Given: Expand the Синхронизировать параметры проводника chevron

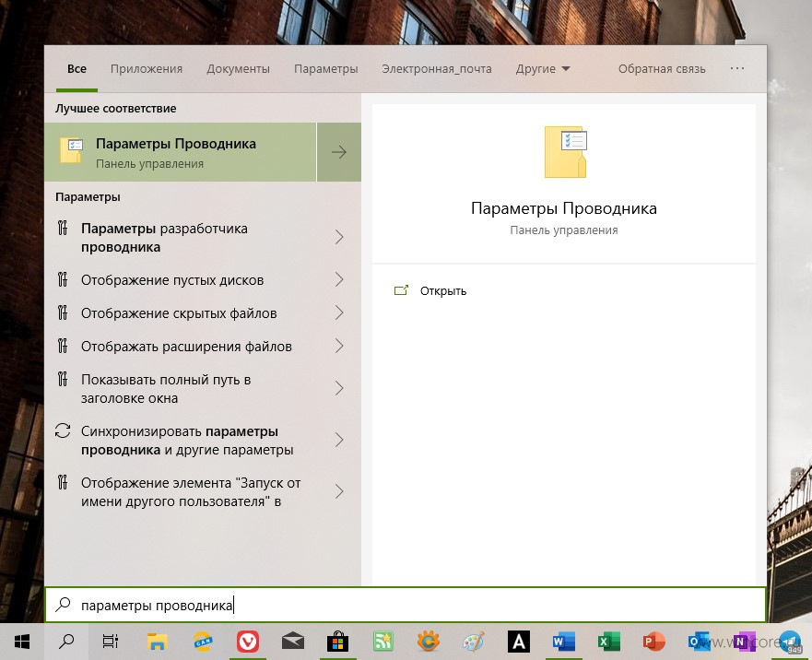Looking at the screenshot, I should tap(339, 441).
